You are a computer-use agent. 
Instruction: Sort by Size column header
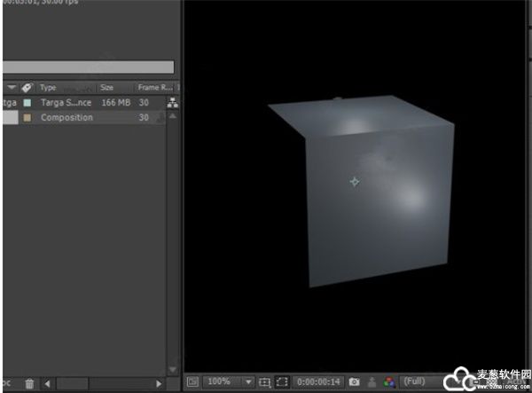point(107,88)
